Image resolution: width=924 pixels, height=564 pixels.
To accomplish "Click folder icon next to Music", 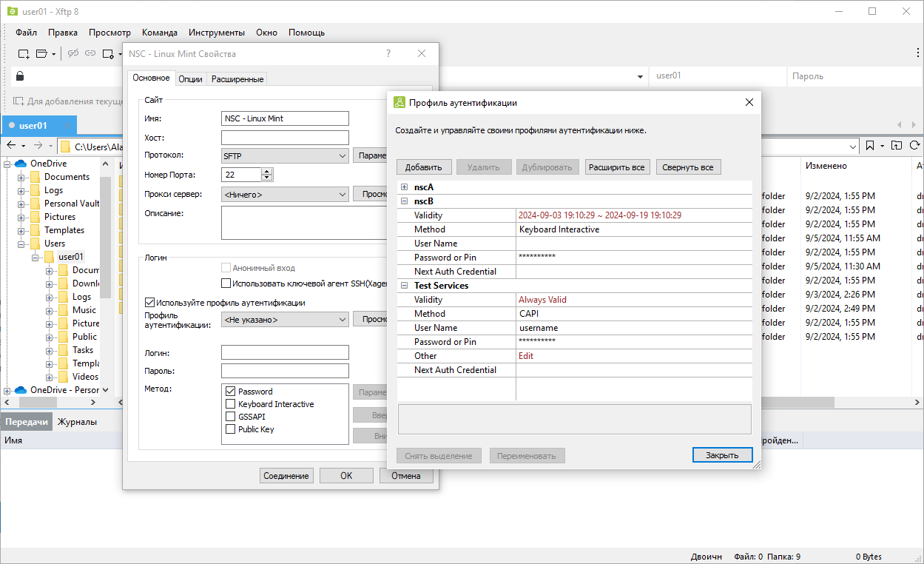I will coord(63,310).
